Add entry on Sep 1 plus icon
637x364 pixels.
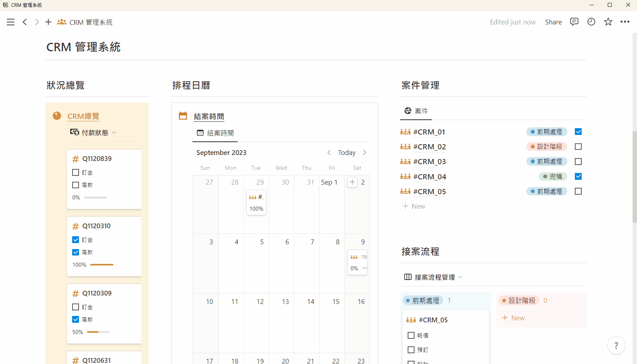click(x=352, y=182)
